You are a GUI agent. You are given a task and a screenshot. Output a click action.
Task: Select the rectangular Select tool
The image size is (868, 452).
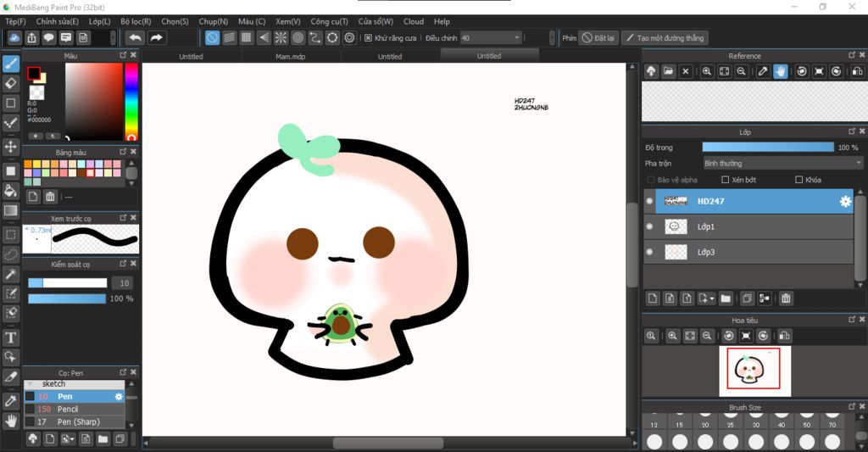point(10,234)
